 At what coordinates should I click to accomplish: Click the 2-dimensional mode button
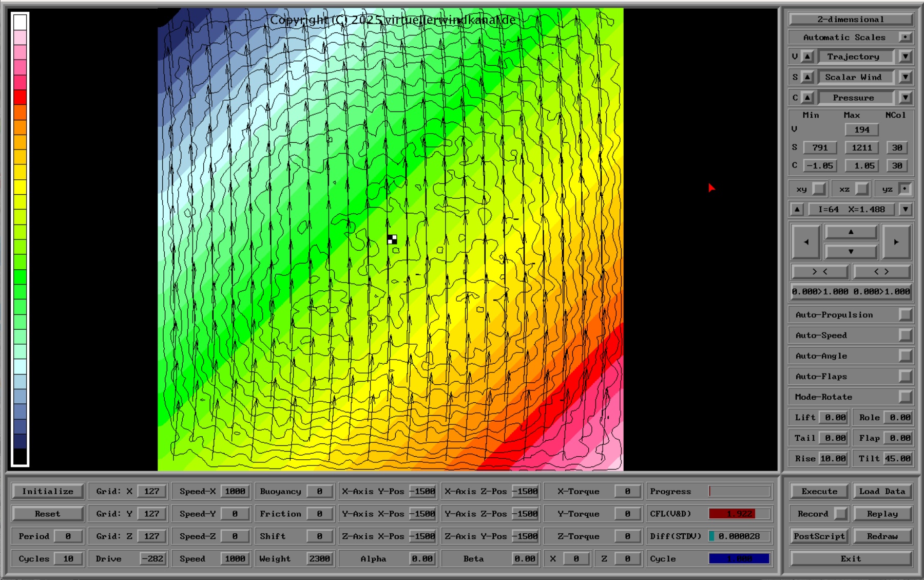coord(851,20)
